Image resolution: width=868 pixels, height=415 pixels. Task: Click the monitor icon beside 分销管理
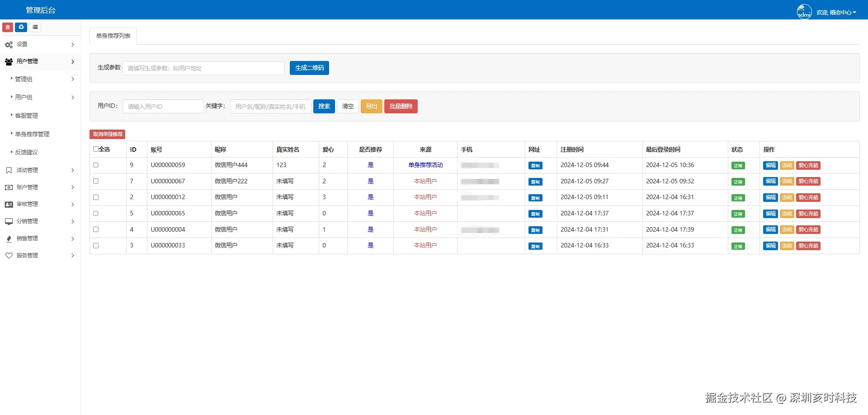9,221
